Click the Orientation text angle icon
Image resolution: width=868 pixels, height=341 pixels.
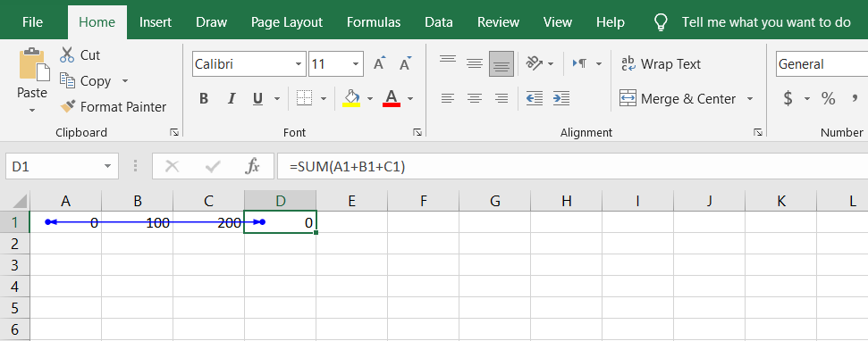[535, 63]
